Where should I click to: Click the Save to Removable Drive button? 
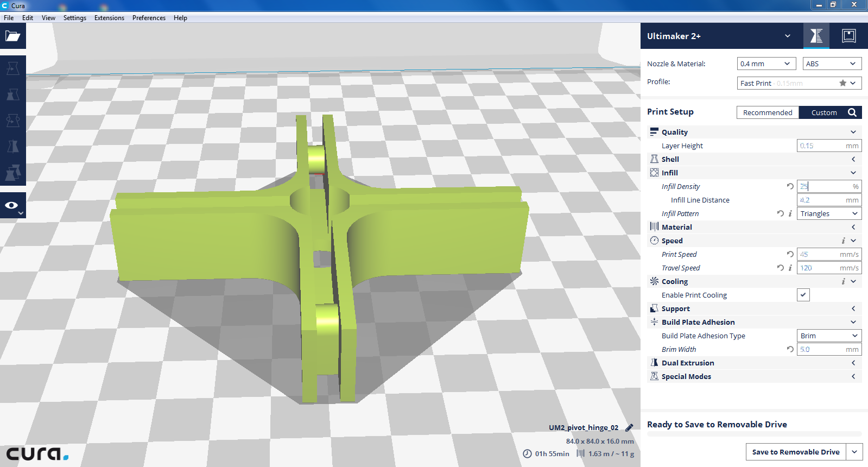coord(796,452)
